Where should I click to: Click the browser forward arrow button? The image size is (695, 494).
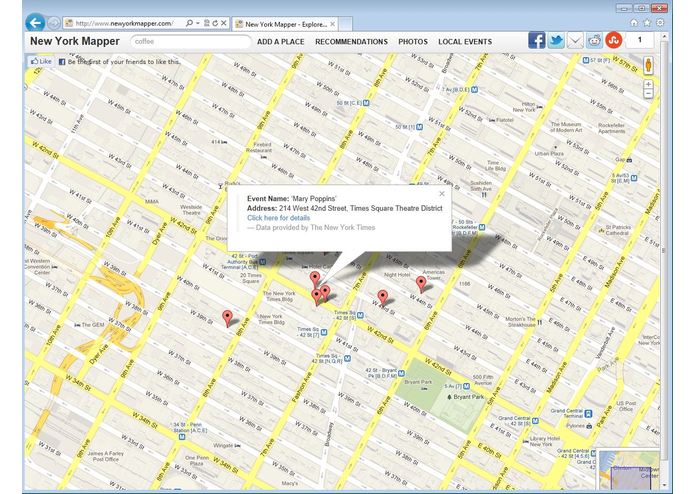(54, 23)
